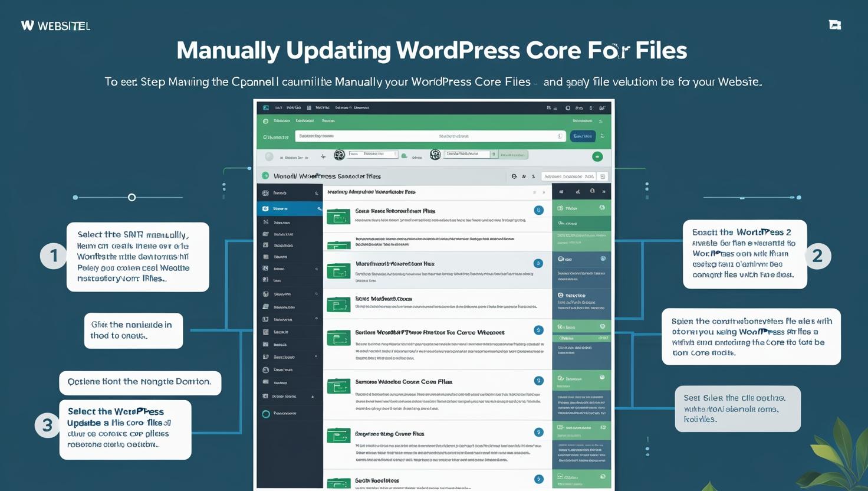
Task: Open folder icon of first 'Fomc Rotorentioen Files' row
Action: (x=338, y=217)
